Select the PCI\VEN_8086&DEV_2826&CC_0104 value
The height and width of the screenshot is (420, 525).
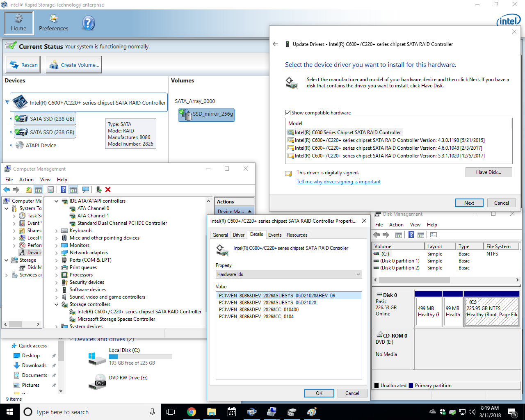pos(256,317)
